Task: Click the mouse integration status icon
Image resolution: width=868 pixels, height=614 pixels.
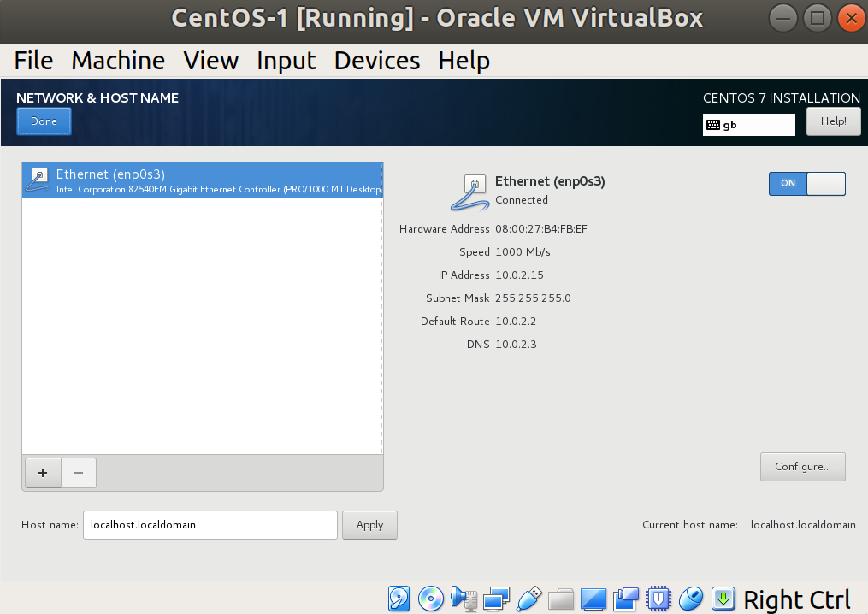Action: [691, 599]
